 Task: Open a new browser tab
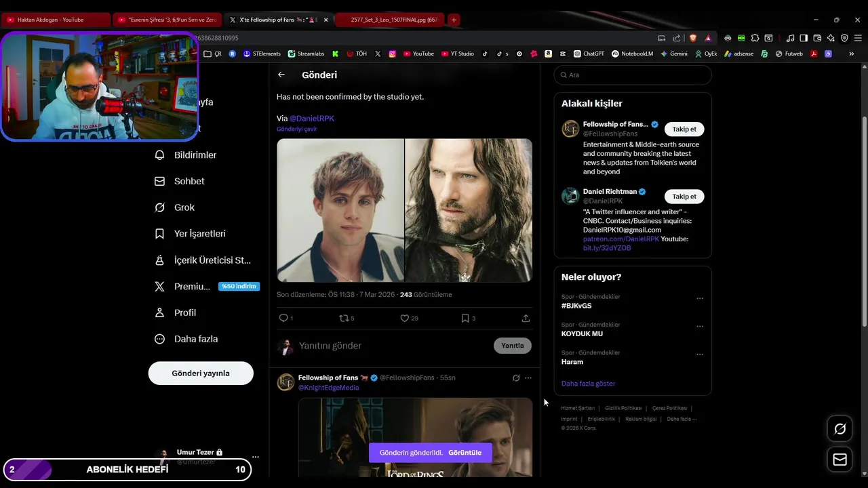click(454, 20)
